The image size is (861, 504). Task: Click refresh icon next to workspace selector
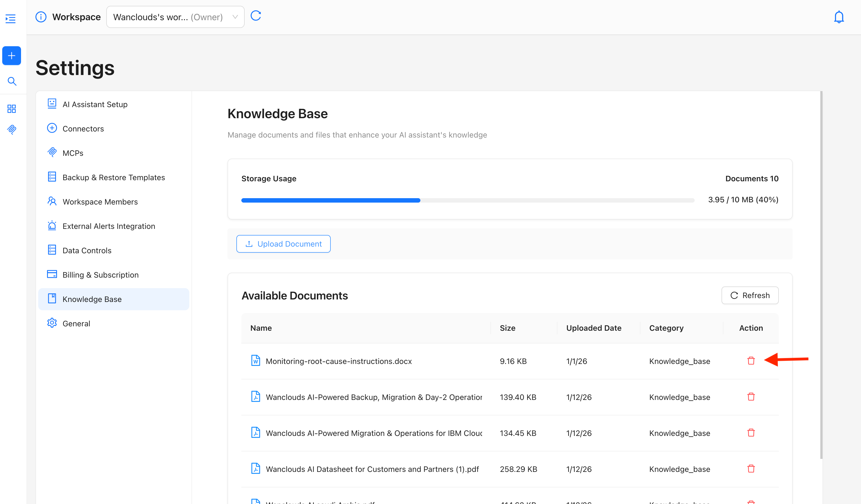tap(255, 16)
